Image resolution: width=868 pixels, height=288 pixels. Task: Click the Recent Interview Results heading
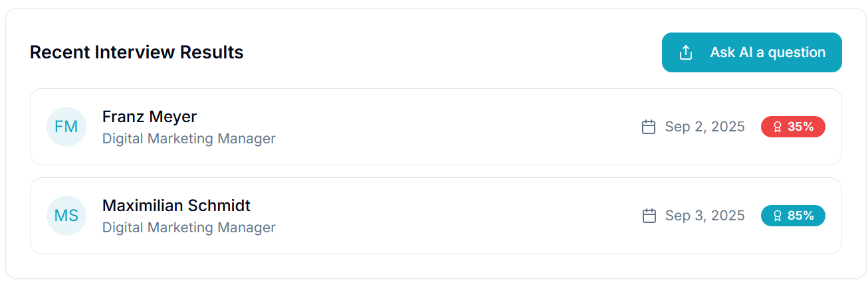tap(137, 52)
